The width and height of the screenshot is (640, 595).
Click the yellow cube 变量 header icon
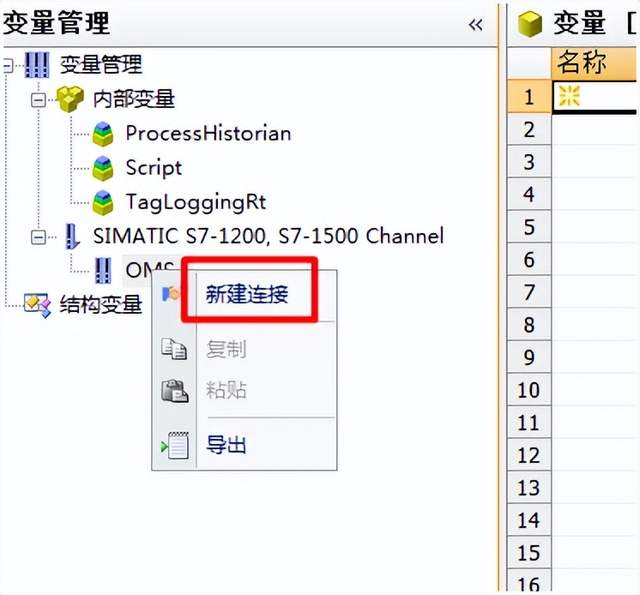[530, 24]
